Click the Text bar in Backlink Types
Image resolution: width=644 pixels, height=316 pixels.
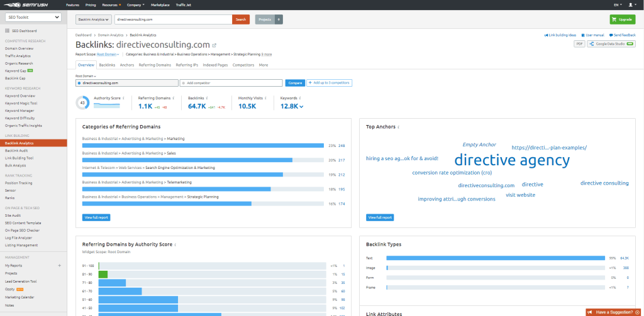click(x=496, y=258)
